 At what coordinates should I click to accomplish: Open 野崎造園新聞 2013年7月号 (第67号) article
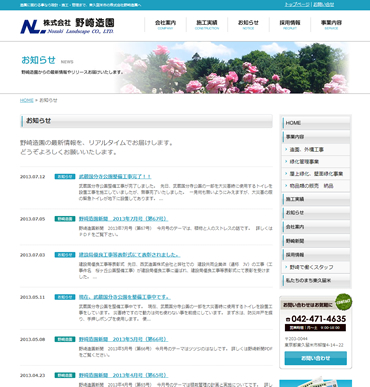tap(123, 219)
